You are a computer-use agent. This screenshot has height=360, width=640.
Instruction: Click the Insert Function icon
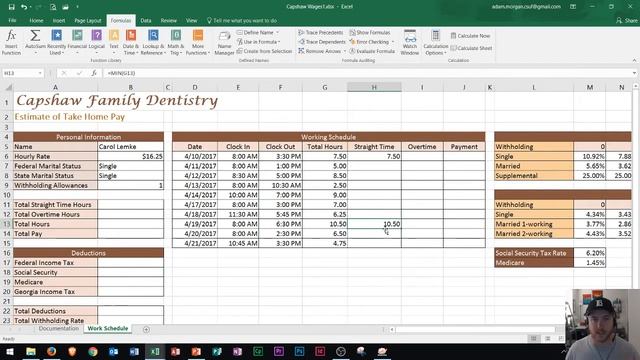(x=11, y=42)
